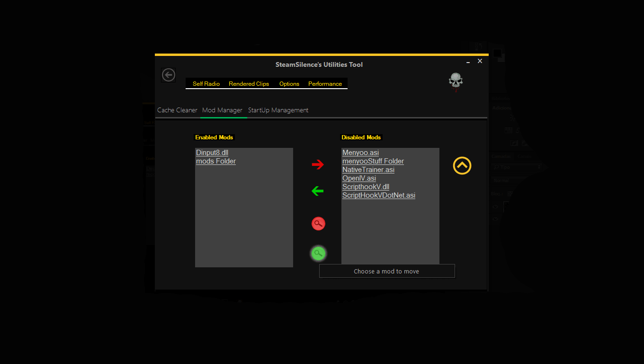Click the green left arrow to enable mod
This screenshot has width=644, height=364.
coord(318,191)
